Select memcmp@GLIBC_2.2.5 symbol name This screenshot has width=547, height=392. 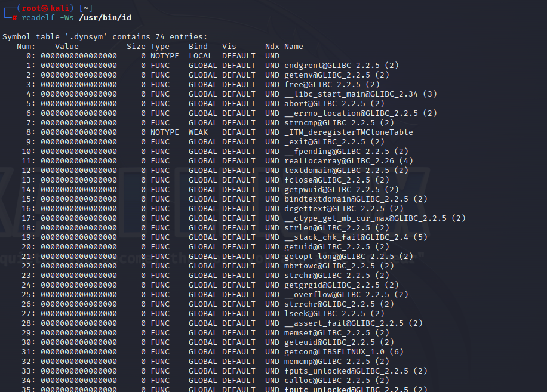(x=327, y=362)
